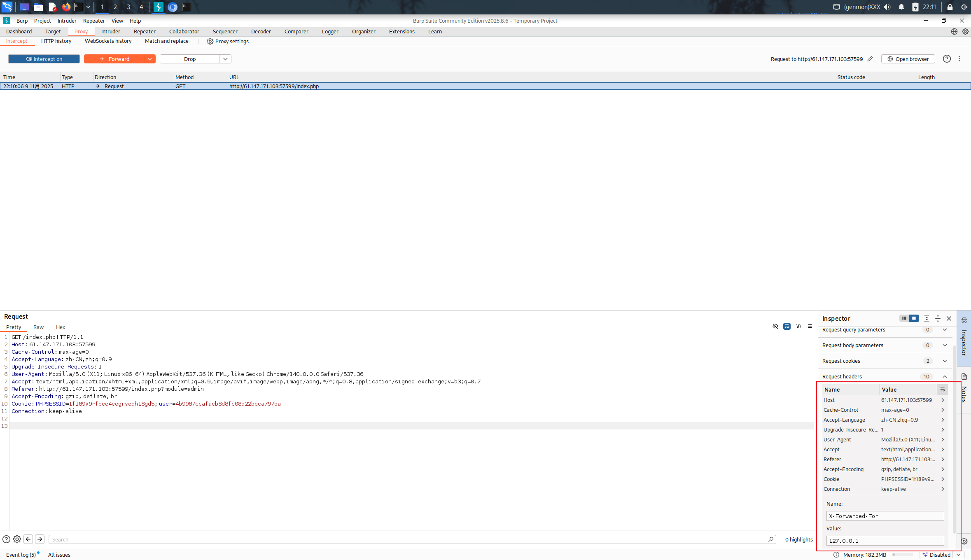Switch to HTTP history tab
Image resolution: width=971 pixels, height=560 pixels.
[56, 41]
